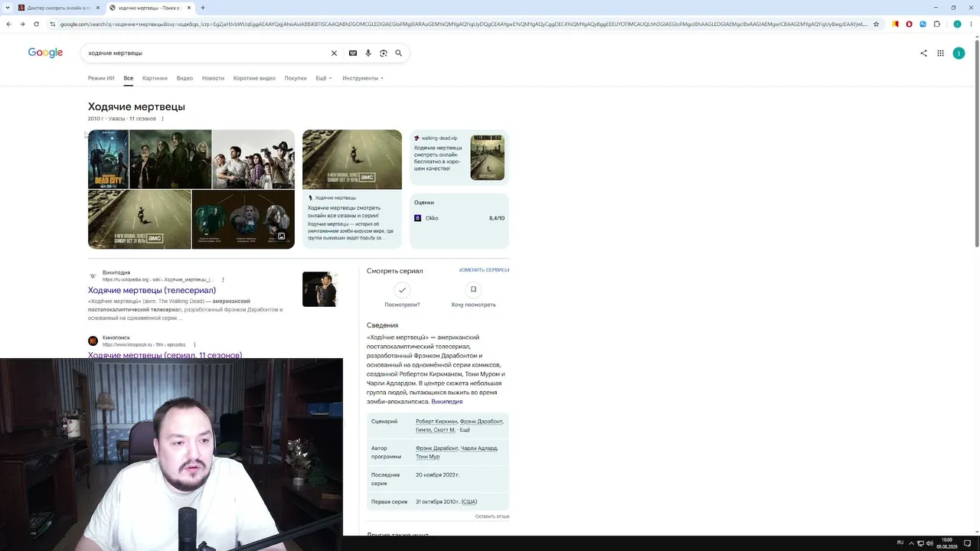Open the Dead City poster thumbnail
The width and height of the screenshot is (980, 551).
point(108,159)
